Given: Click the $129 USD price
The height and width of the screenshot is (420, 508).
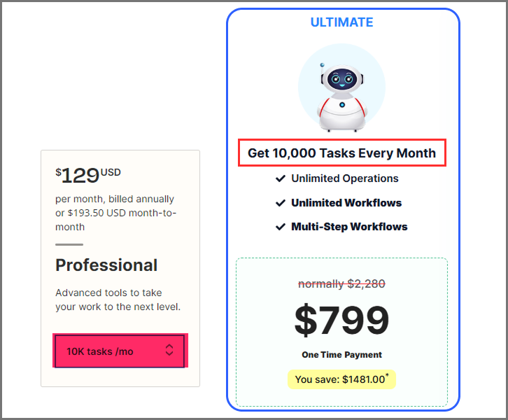Looking at the screenshot, I should tap(88, 175).
